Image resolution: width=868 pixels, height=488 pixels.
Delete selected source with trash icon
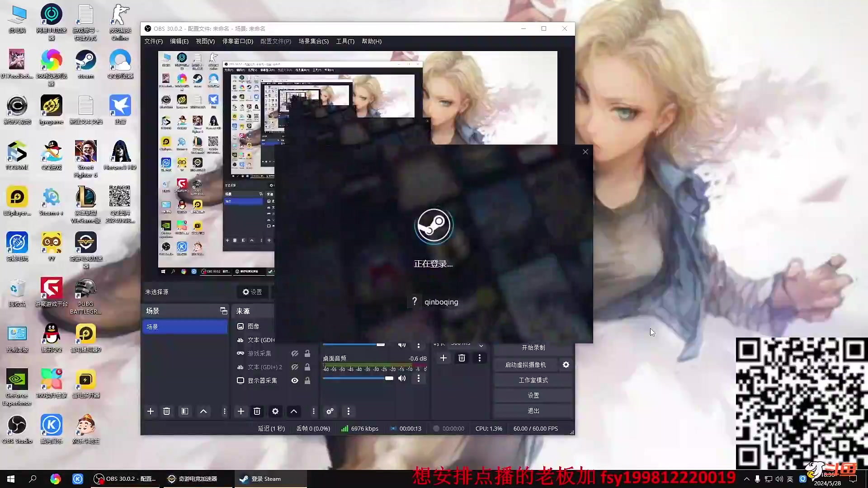coord(257,411)
